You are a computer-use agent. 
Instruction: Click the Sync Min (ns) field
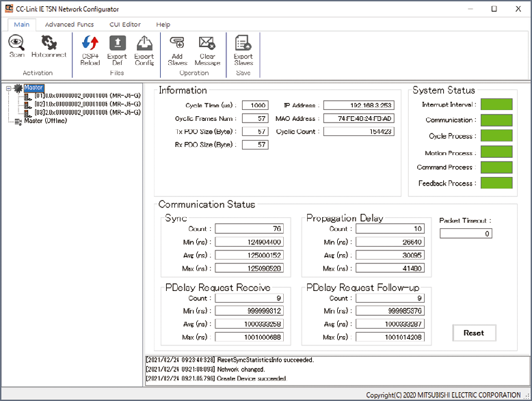(x=249, y=242)
